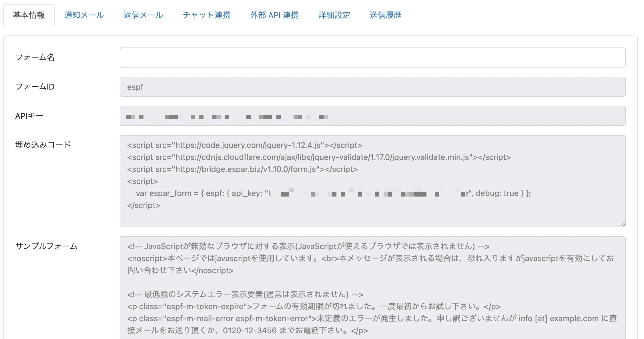Click the APIキー field
This screenshot has height=339, width=644.
click(x=372, y=116)
